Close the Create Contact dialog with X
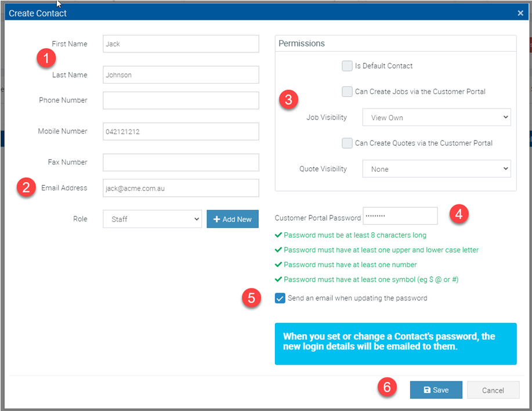The width and height of the screenshot is (532, 411). [520, 13]
